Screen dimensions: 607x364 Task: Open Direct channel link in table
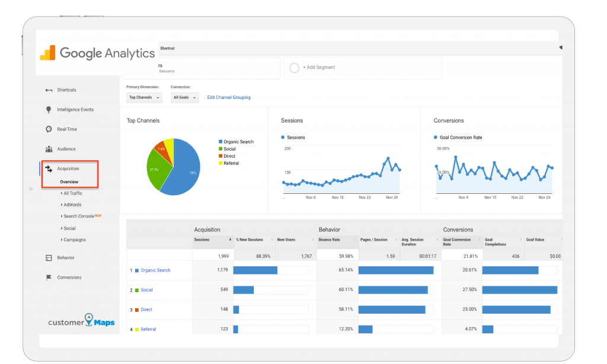tap(146, 310)
